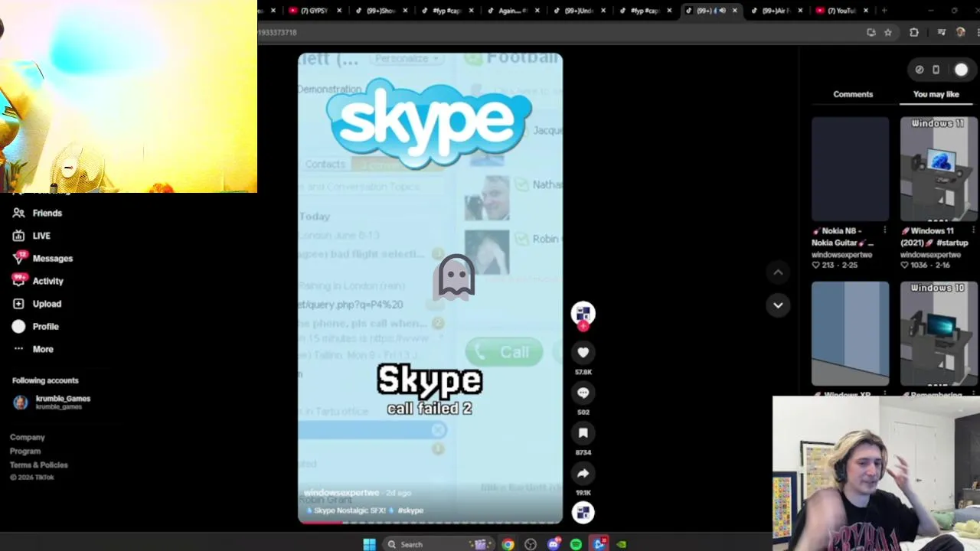Switch to the Air browser tab

776,11
